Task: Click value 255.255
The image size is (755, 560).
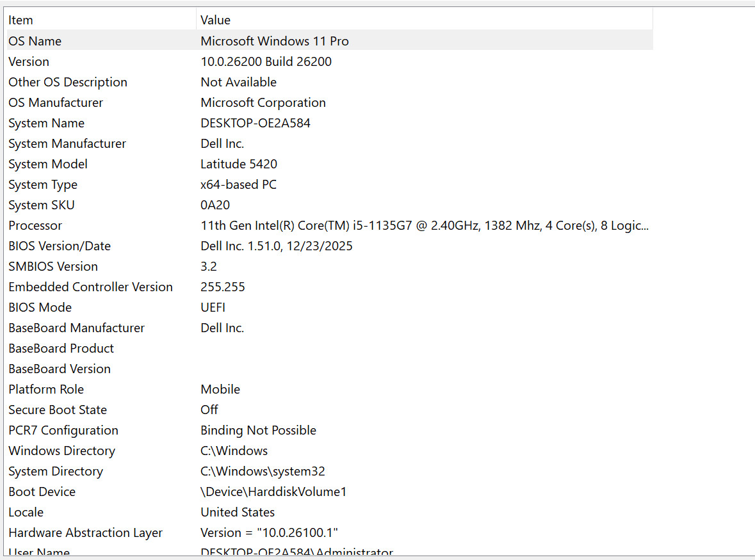Action: point(222,287)
